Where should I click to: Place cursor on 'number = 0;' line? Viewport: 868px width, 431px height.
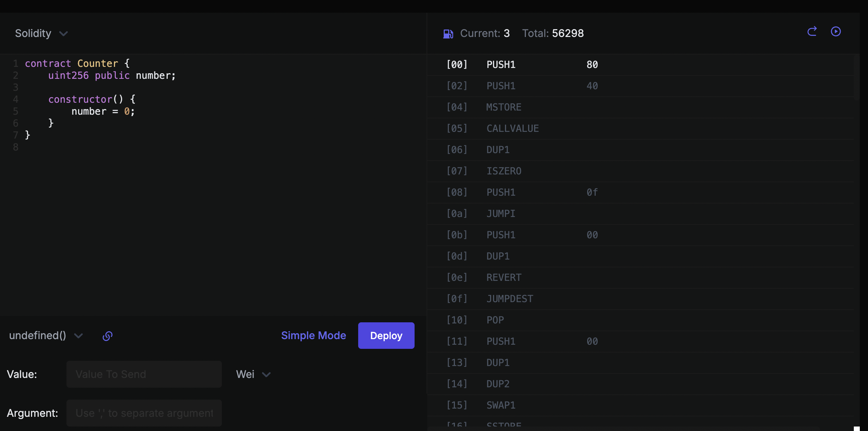(x=103, y=111)
